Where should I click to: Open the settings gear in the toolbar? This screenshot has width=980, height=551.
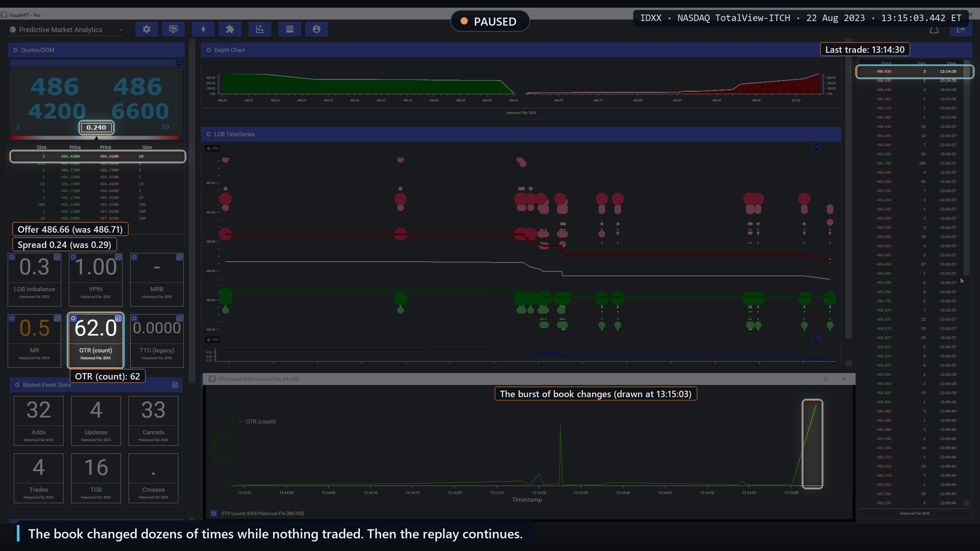coord(146,29)
